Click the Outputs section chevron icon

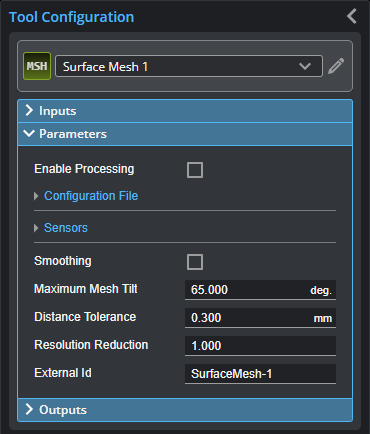tap(29, 409)
